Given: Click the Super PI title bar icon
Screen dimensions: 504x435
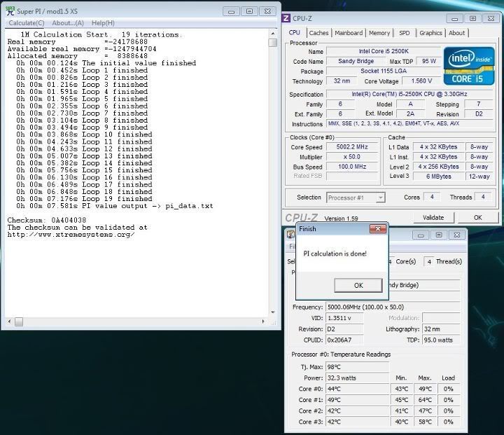Looking at the screenshot, I should [10, 11].
